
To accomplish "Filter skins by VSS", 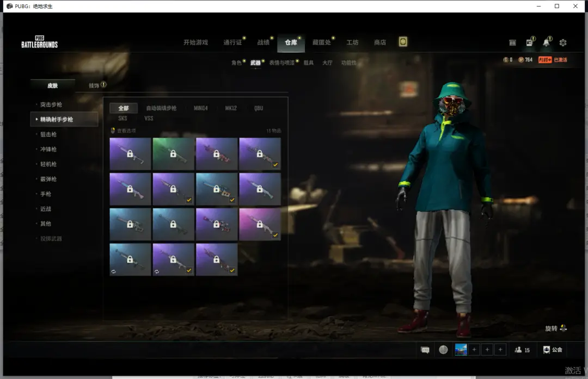I will (x=149, y=119).
